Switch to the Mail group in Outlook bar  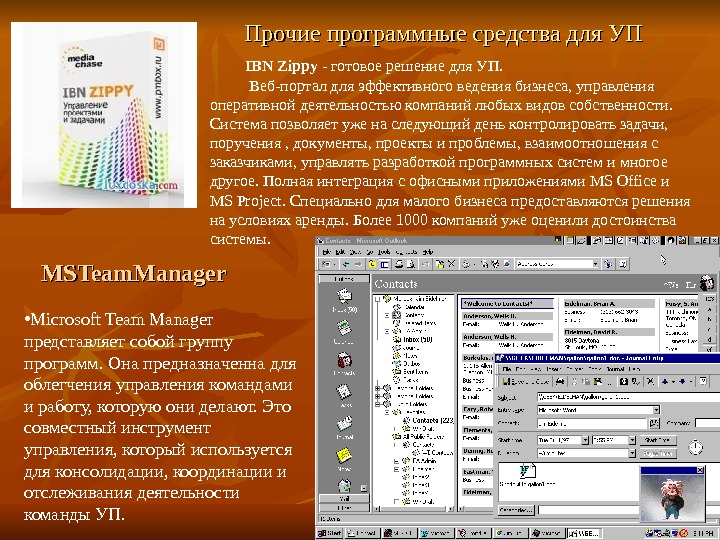(x=344, y=499)
